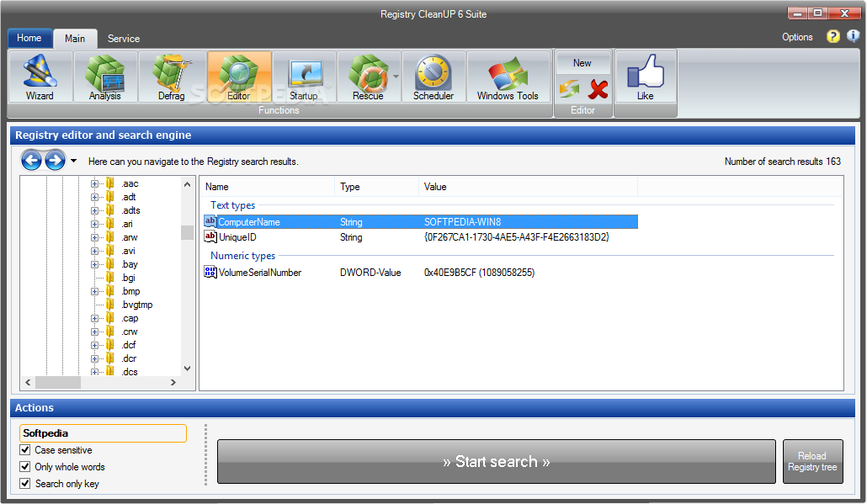
Task: Switch to the Main tab
Action: pyautogui.click(x=75, y=38)
